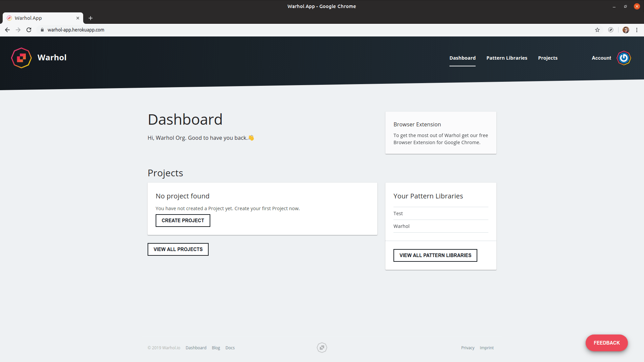Close the Warhol App tab
The image size is (644, 362).
pyautogui.click(x=78, y=18)
